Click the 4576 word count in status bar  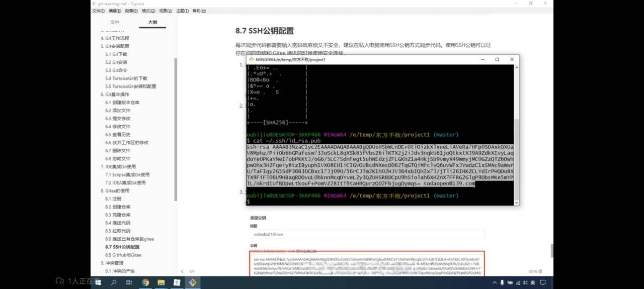pyautogui.click(x=535, y=271)
